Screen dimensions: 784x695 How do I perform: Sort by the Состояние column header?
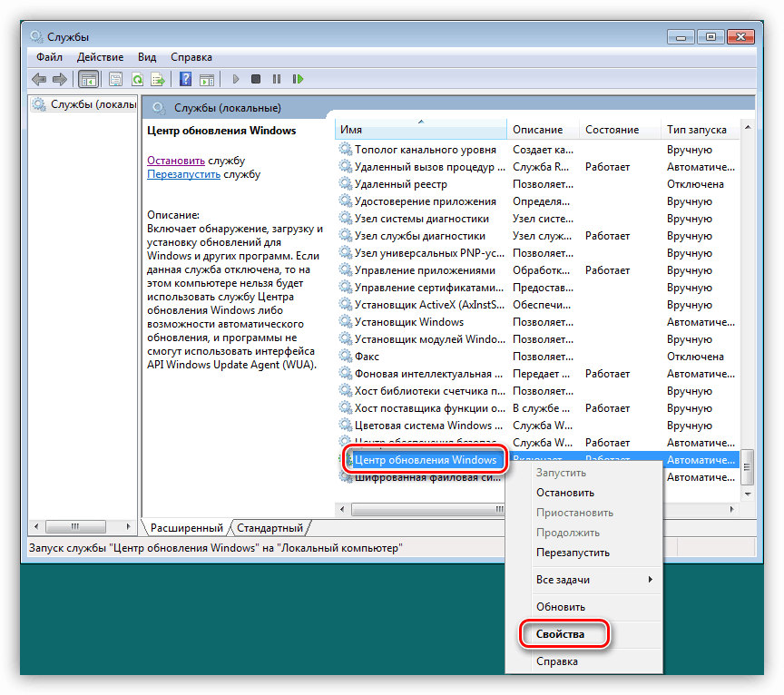[620, 130]
